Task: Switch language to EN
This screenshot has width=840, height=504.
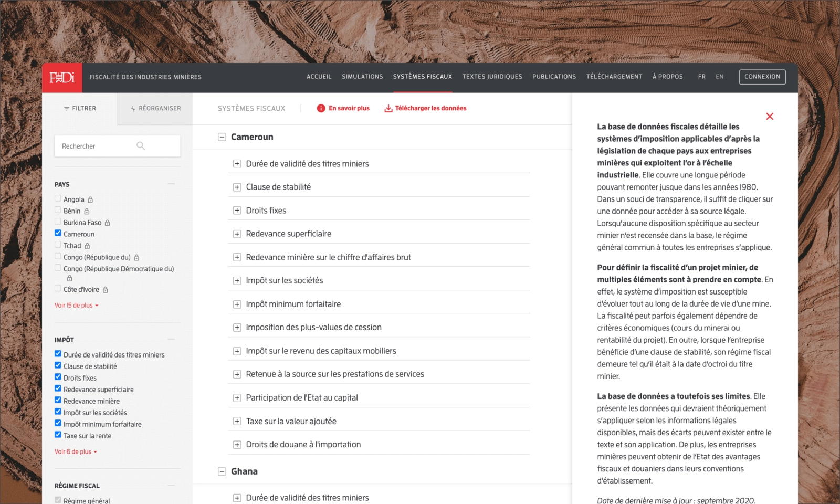Action: pos(719,77)
